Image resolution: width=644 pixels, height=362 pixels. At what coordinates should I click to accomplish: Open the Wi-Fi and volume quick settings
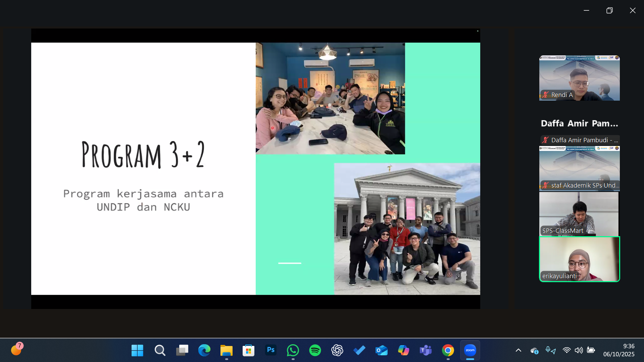pos(573,350)
